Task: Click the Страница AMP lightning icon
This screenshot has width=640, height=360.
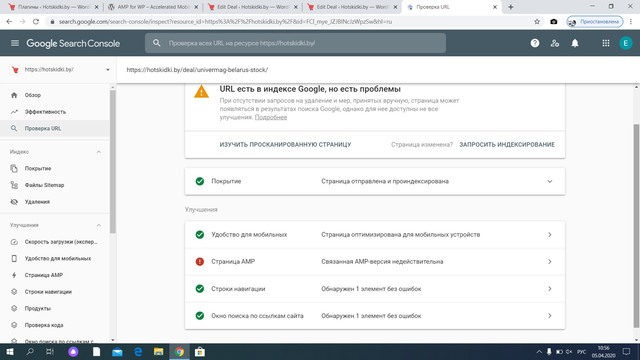Action: [x=14, y=275]
